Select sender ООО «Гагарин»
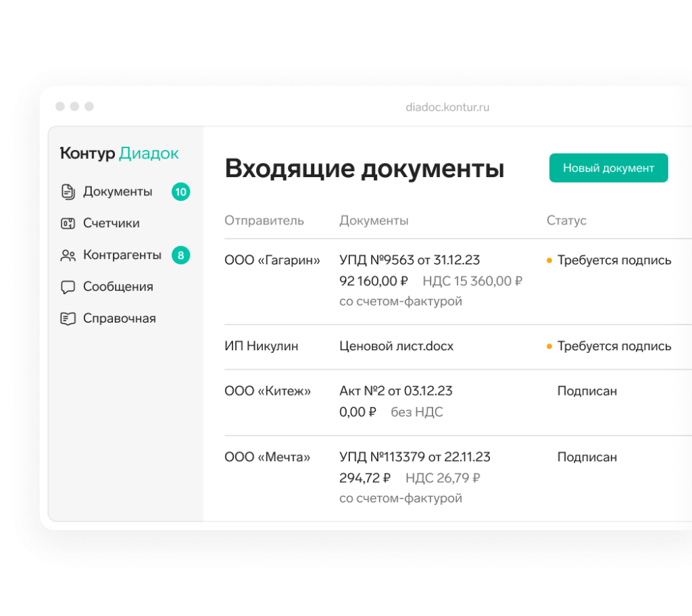This screenshot has width=692, height=616. 272,260
